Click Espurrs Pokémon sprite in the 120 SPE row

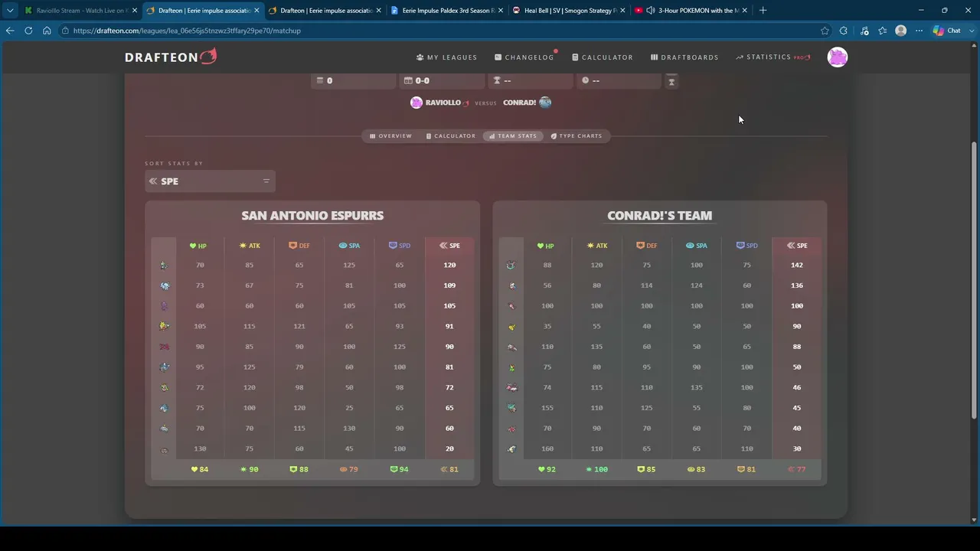pos(164,266)
